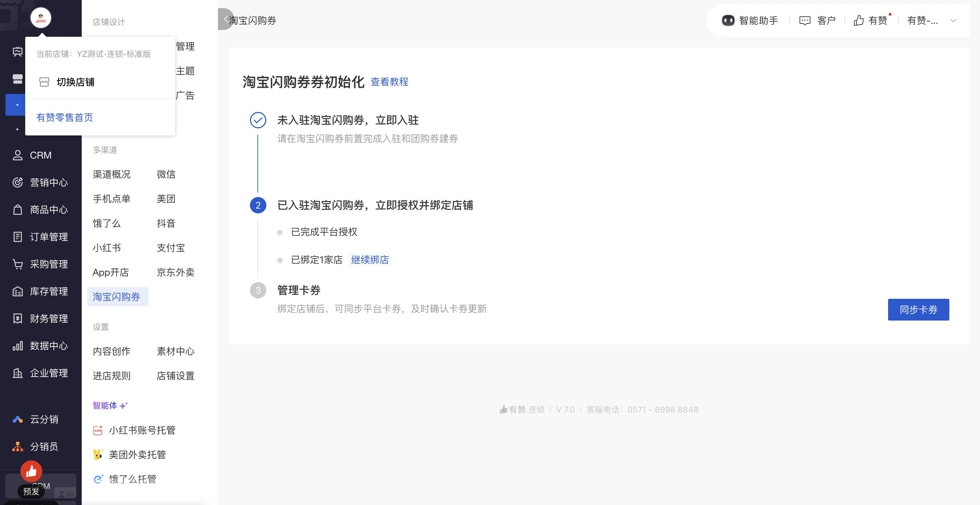980x505 pixels.
Task: Open 小红书账号托管 agent entry
Action: click(142, 430)
